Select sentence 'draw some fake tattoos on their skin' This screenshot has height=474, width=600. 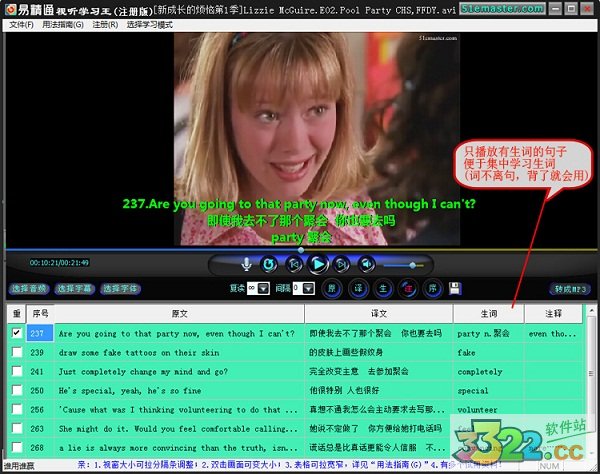click(x=139, y=353)
